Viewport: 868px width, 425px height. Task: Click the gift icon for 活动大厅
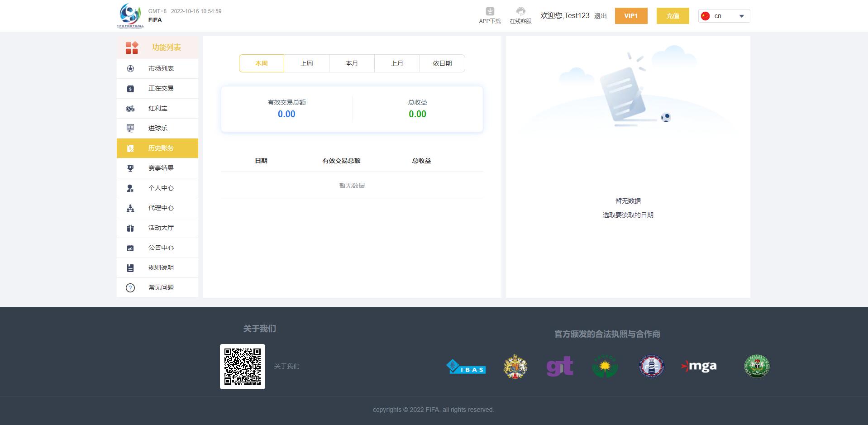coord(130,228)
